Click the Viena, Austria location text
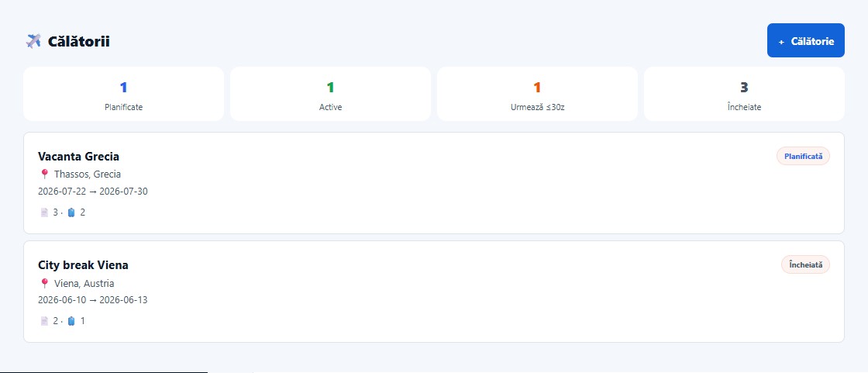Viewport: 868px width, 373px height. click(84, 283)
